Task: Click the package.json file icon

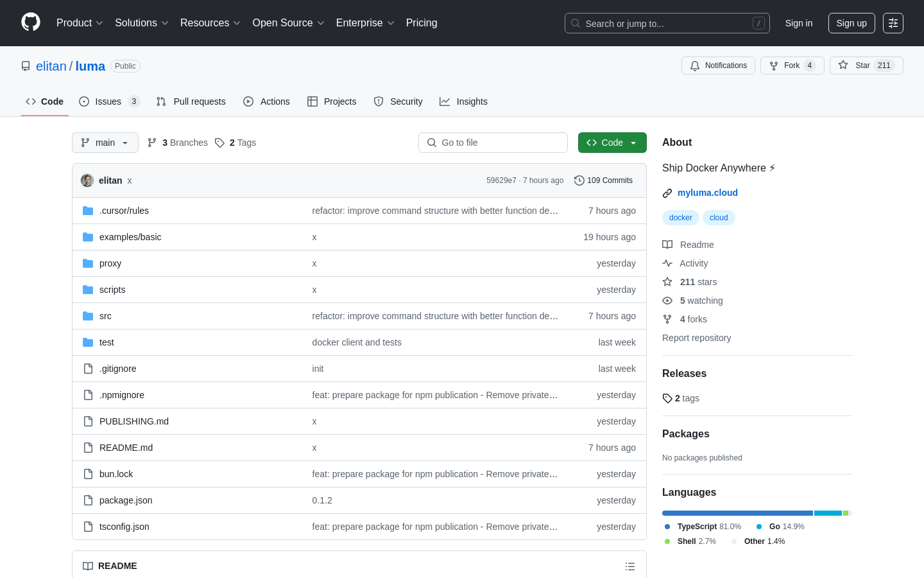Action: click(x=88, y=500)
